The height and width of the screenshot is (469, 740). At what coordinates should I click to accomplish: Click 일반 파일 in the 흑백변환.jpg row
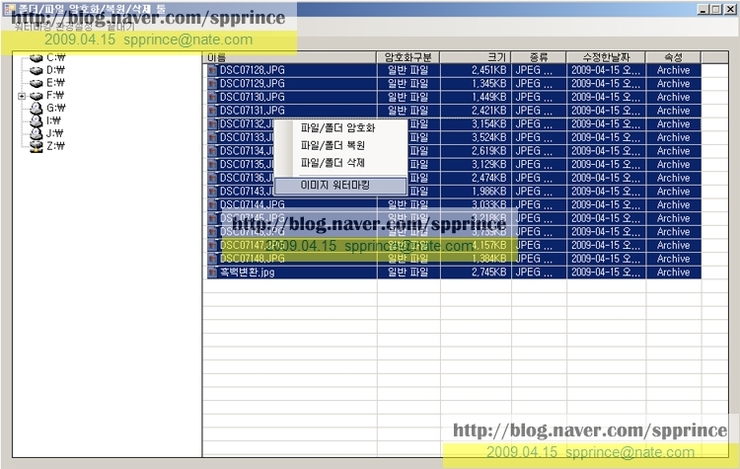coord(408,272)
